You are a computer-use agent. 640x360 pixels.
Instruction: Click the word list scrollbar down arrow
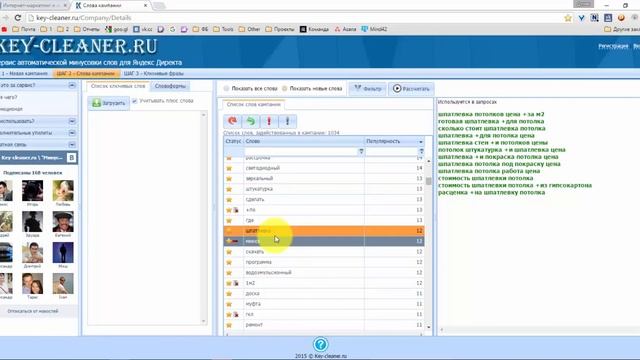428,327
